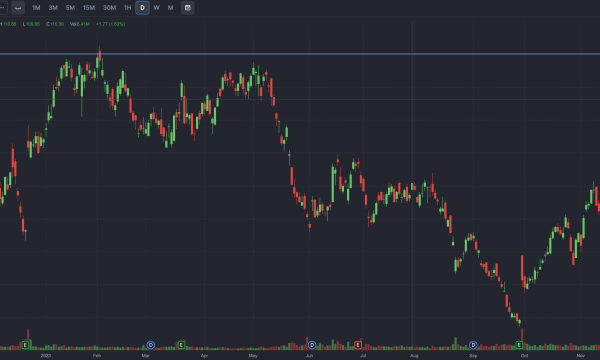The height and width of the screenshot is (360, 600).
Task: Open the more options ellipsis button
Action: 3,8
